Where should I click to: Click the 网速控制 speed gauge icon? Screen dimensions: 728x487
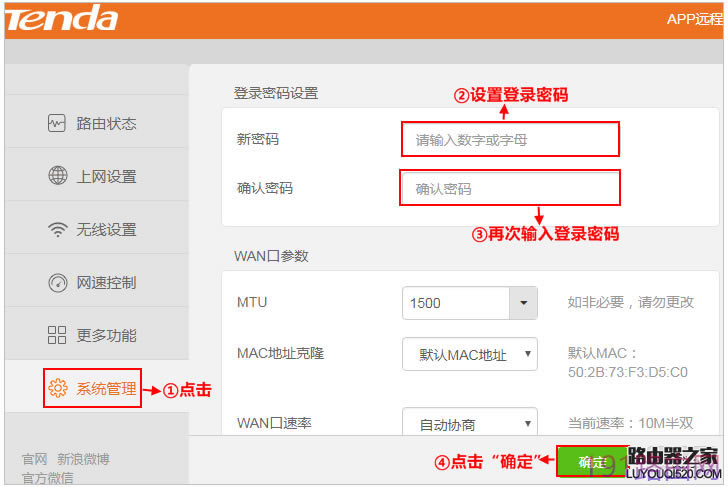(x=57, y=283)
